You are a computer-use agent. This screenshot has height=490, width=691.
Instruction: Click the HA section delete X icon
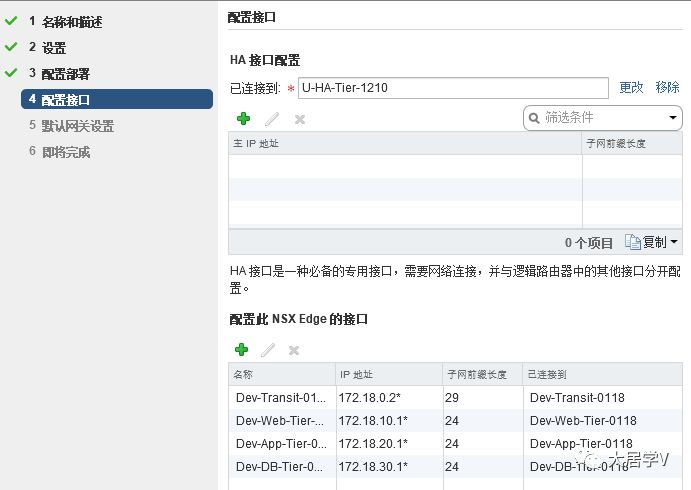click(300, 119)
